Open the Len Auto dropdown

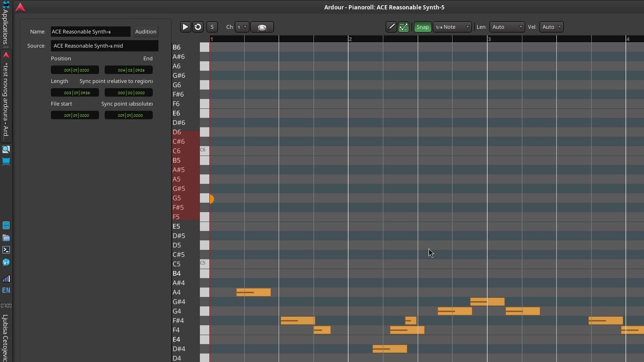click(x=507, y=27)
